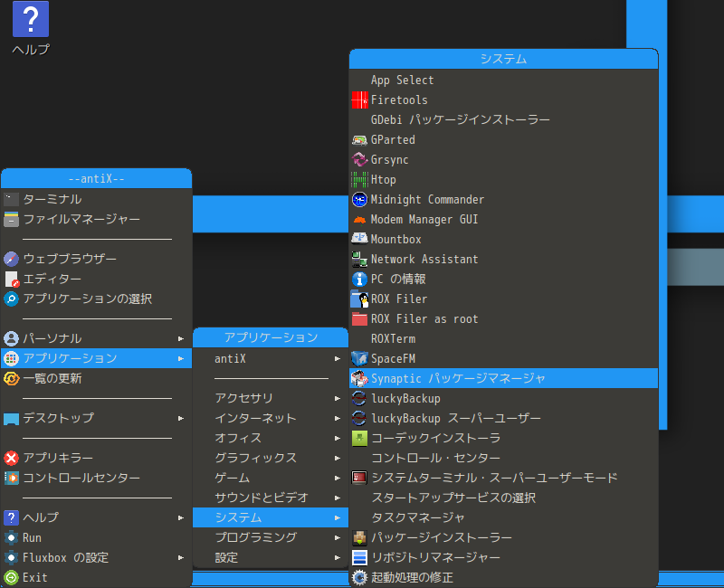Expand the プログラミング submenu arrow
The image size is (724, 588).
point(338,537)
